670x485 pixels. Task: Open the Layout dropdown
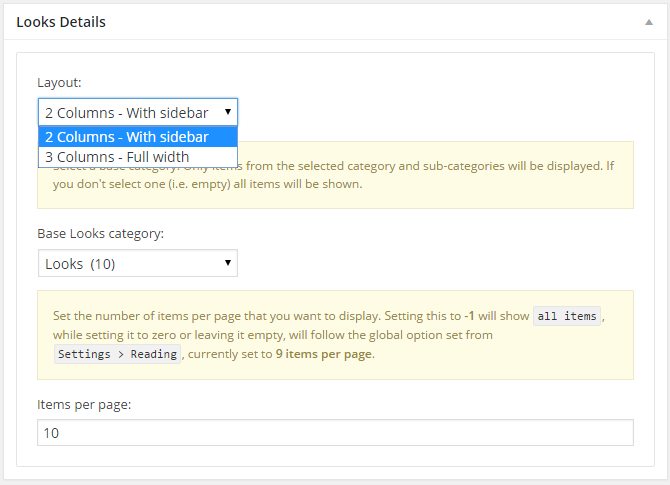pos(138,112)
